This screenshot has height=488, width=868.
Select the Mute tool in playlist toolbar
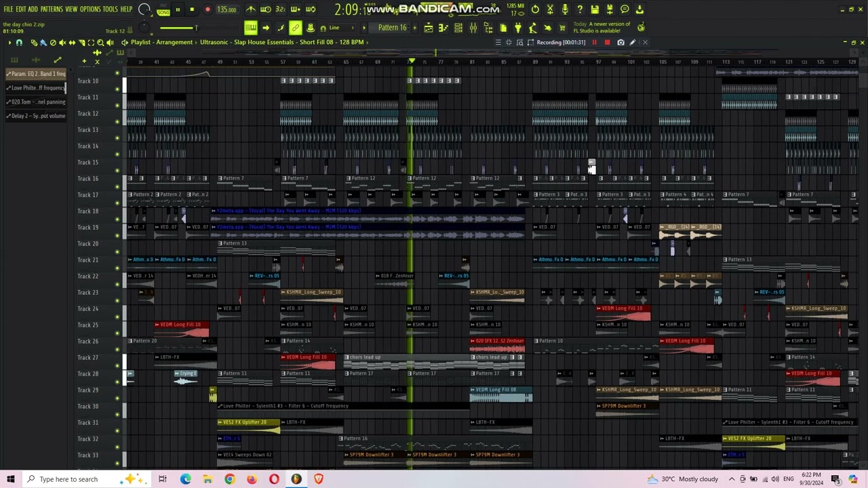62,43
